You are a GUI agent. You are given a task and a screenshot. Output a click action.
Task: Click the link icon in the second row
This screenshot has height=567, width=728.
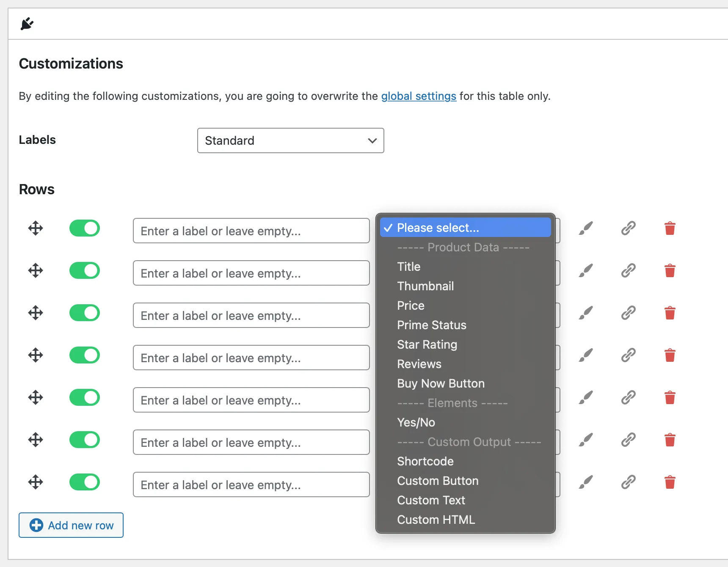[628, 270]
